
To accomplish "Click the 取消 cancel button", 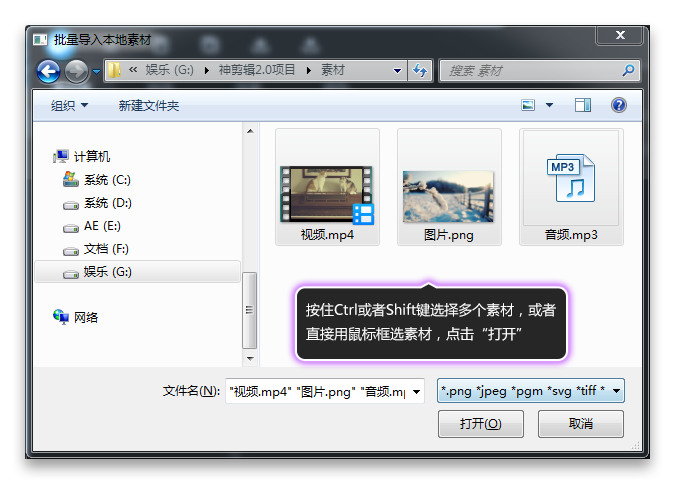I will (580, 424).
